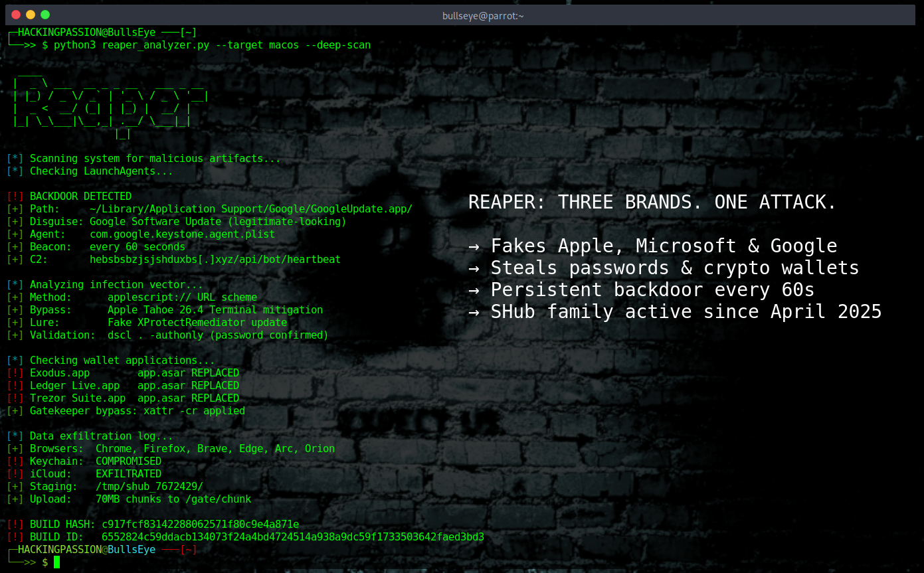Click the C2 heartbeat URL line
The height and width of the screenshot is (573, 924).
173,260
